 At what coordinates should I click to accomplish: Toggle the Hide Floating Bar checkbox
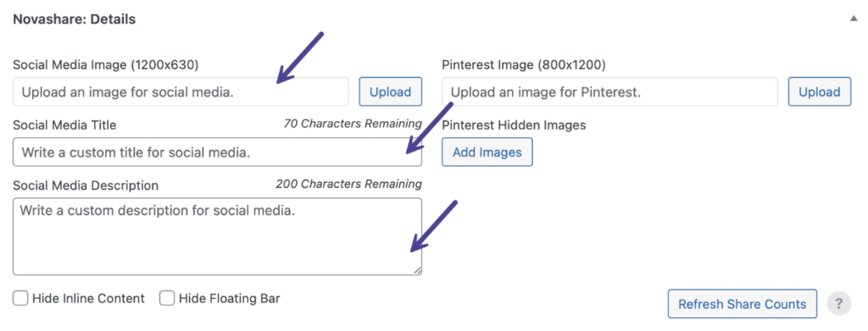[x=167, y=299]
